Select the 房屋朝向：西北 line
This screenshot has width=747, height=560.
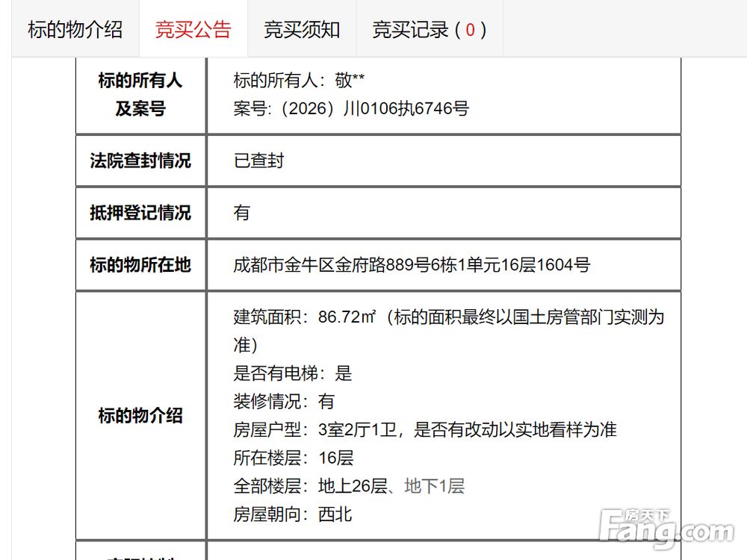tap(293, 514)
